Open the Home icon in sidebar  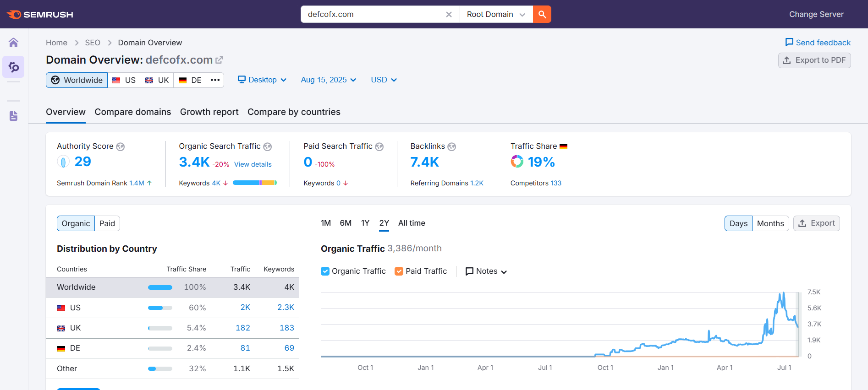[x=14, y=43]
